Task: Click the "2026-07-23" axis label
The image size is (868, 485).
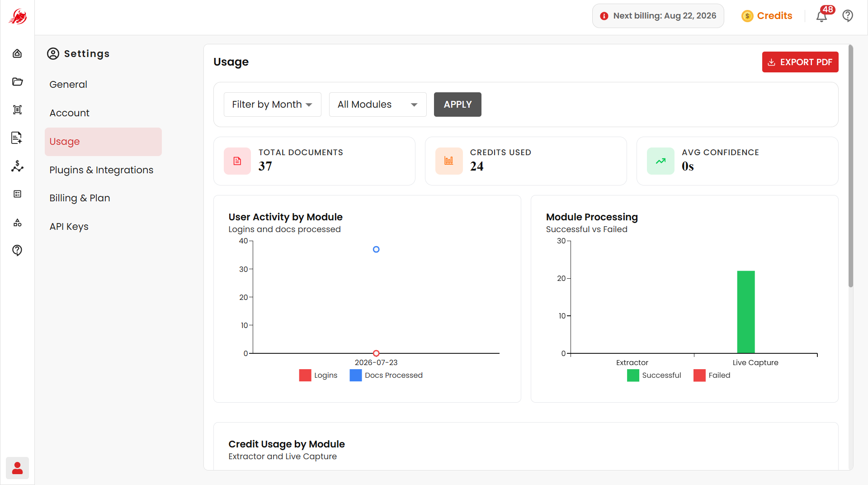Action: [376, 363]
